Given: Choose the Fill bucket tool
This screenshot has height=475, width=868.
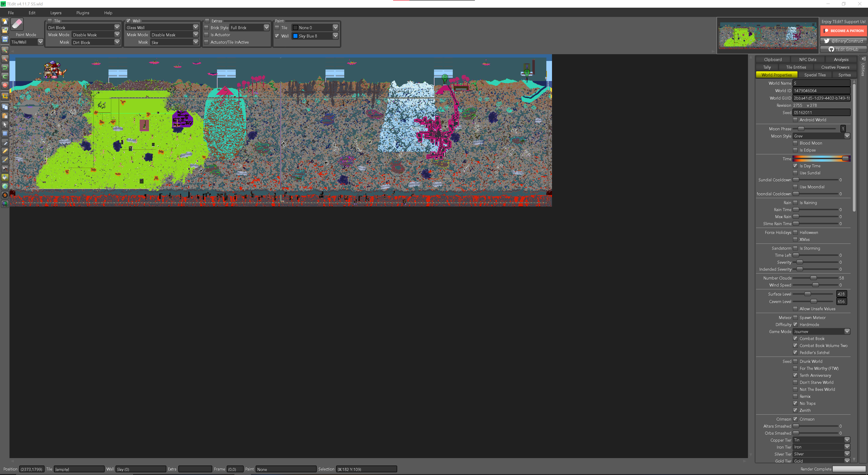Looking at the screenshot, I should pyautogui.click(x=5, y=177).
